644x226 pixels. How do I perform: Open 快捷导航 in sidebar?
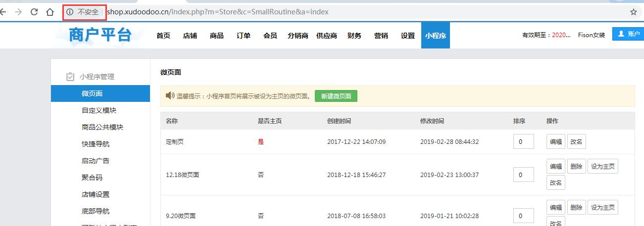pos(96,144)
